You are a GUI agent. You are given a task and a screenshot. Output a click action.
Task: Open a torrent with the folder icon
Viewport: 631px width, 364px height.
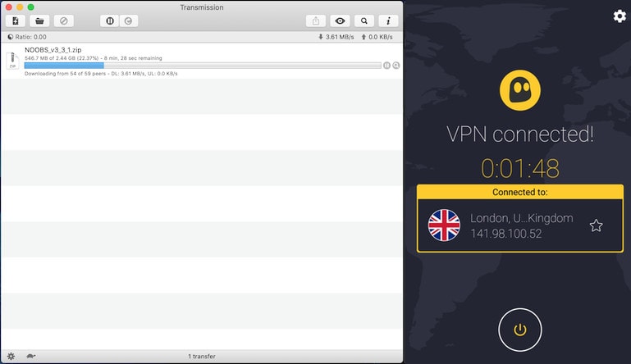39,21
